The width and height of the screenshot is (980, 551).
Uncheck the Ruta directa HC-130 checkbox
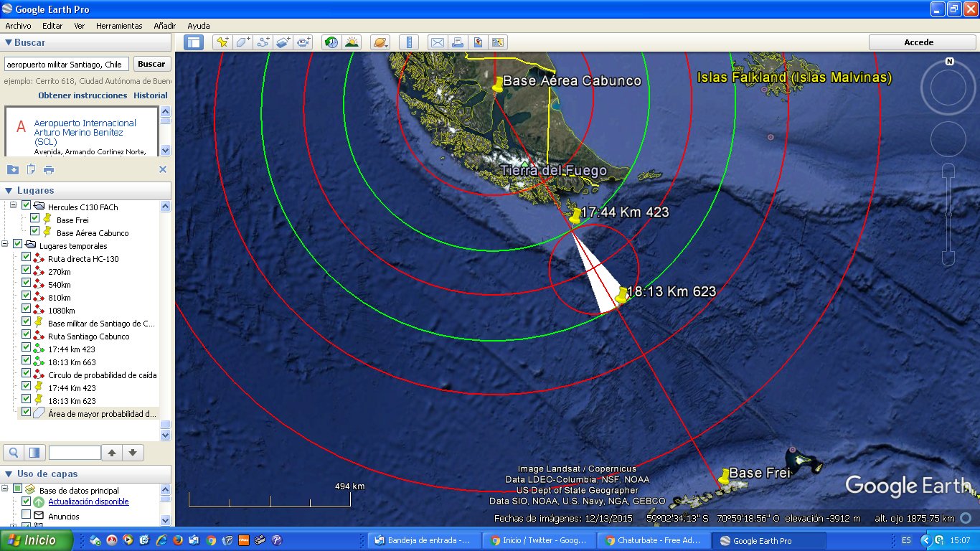pyautogui.click(x=27, y=258)
